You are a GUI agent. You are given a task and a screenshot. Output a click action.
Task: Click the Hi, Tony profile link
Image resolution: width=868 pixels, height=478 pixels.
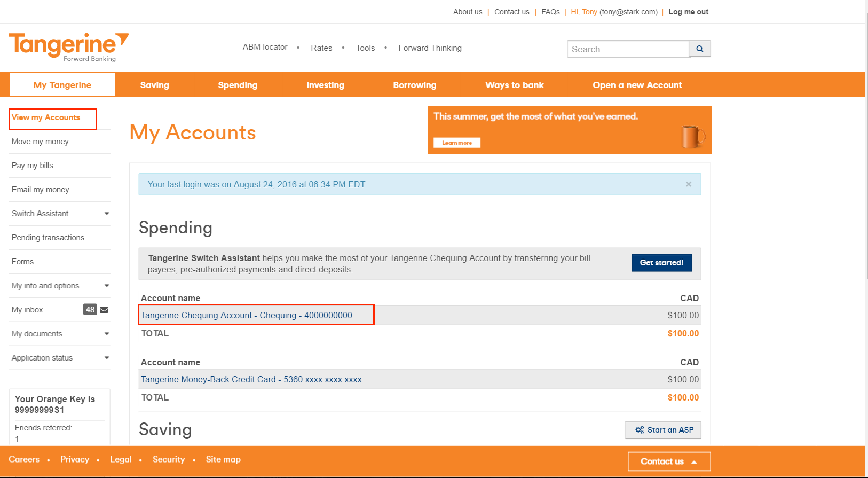pos(584,12)
